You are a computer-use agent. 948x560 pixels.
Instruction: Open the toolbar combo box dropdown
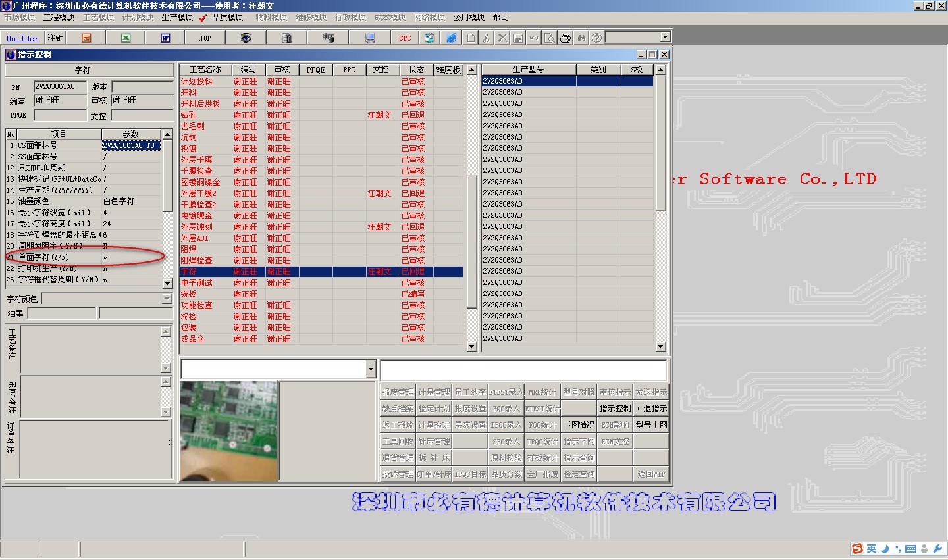point(665,38)
